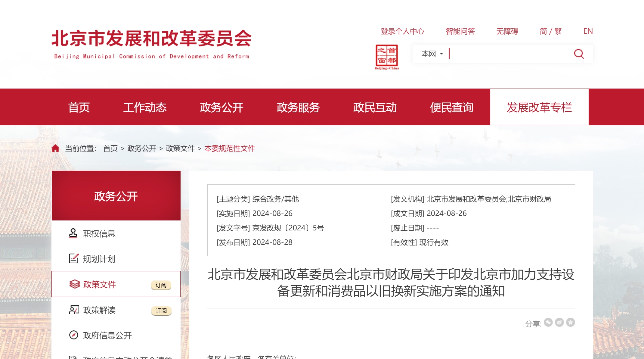644x359 pixels.
Task: Share via the star QZone icon
Action: tap(571, 322)
